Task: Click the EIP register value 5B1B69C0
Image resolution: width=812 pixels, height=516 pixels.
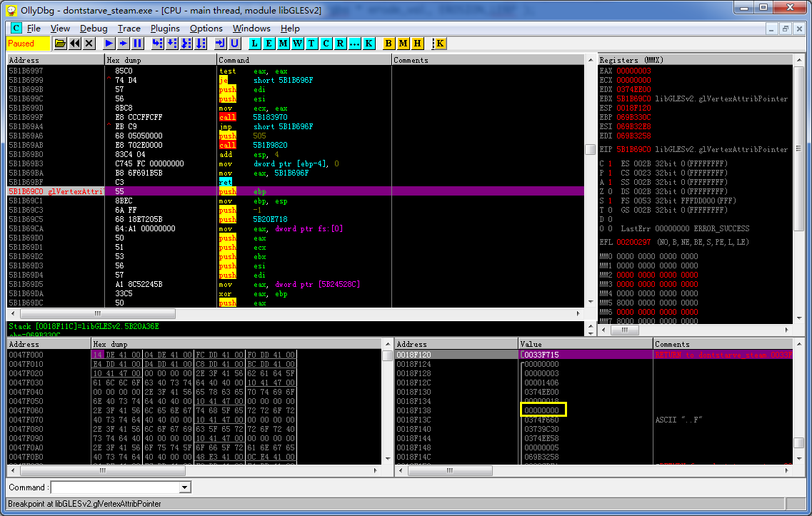Action: [x=633, y=150]
